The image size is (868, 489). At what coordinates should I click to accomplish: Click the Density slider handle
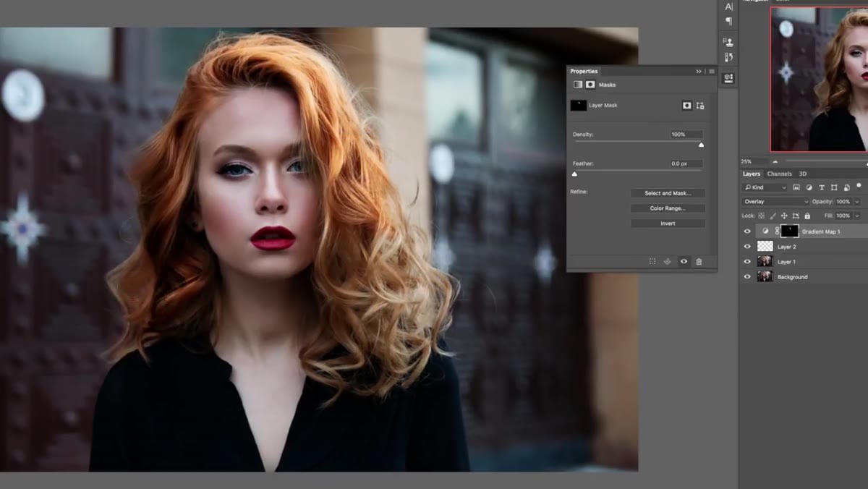pos(701,145)
